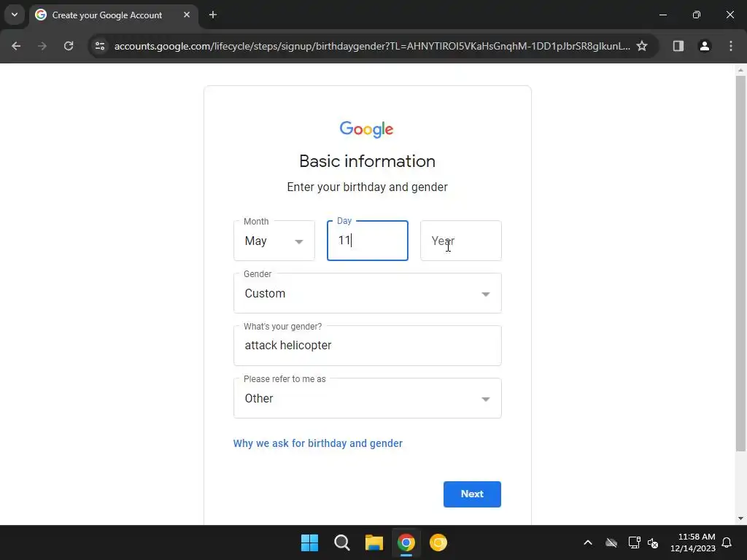Go back to the previous page
Screen dimensions: 747x560
[x=16, y=46]
